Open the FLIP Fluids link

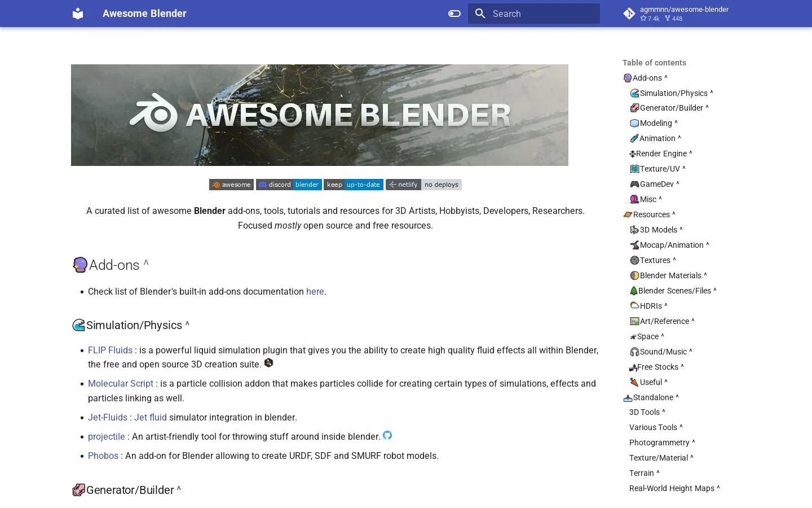[110, 350]
